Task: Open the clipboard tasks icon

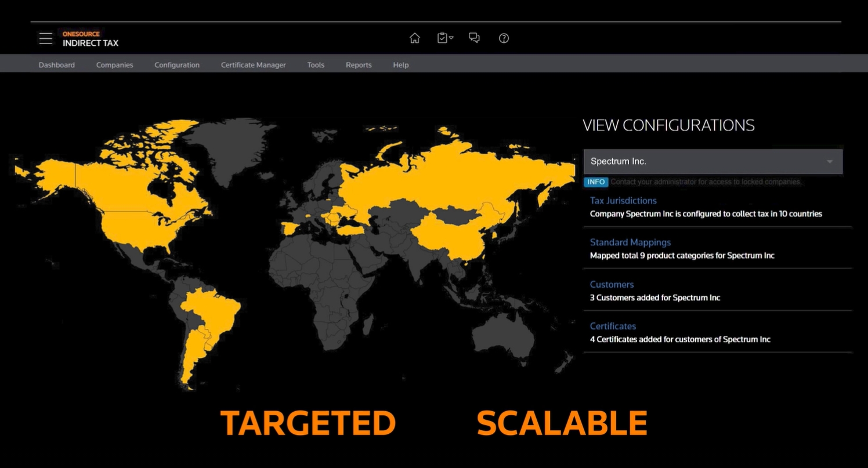Action: (444, 38)
